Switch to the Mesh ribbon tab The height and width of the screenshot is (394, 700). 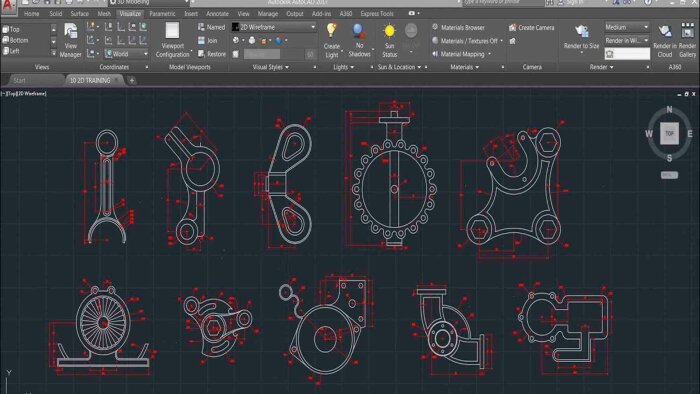[x=104, y=14]
